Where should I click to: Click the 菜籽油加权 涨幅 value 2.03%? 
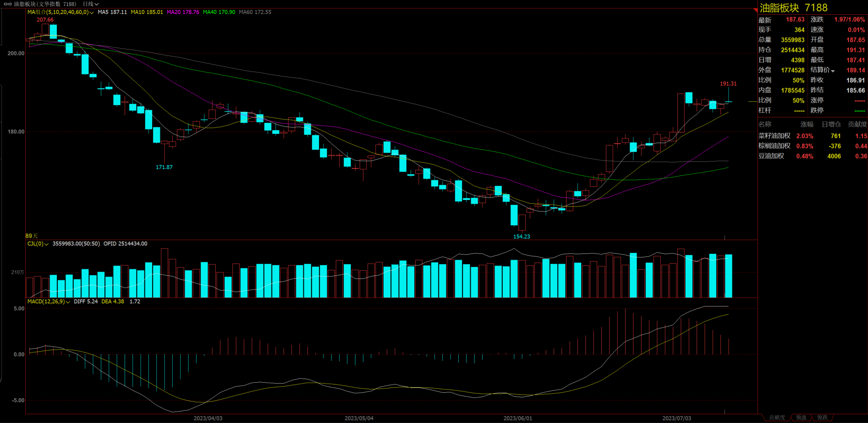tap(805, 136)
